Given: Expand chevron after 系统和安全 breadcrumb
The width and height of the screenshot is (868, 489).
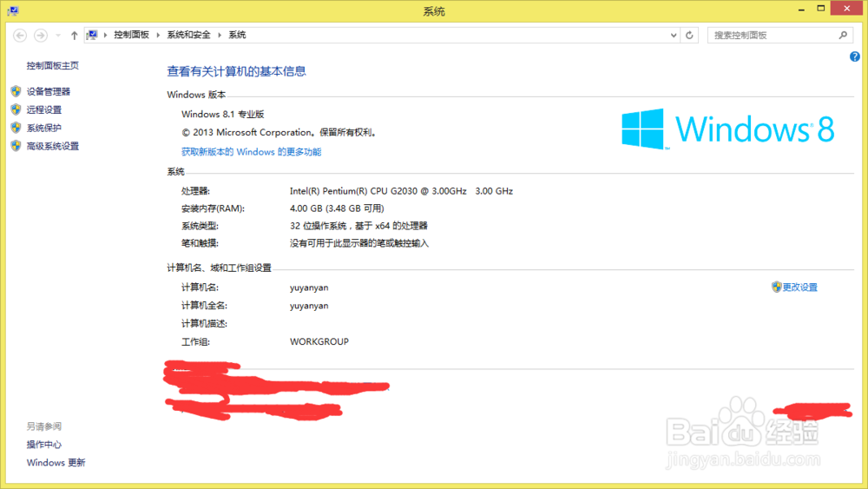Looking at the screenshot, I should click(220, 35).
